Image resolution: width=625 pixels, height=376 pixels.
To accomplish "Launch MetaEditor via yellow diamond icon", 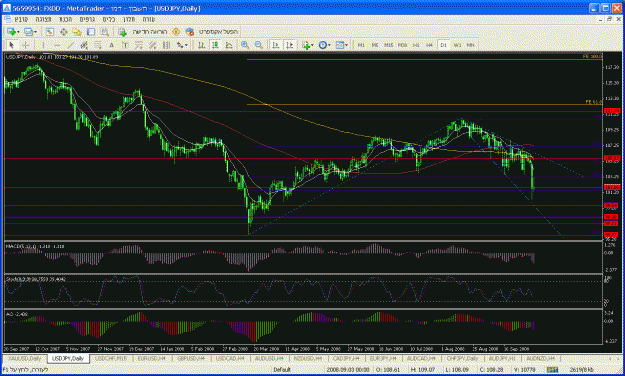I will coord(176,32).
